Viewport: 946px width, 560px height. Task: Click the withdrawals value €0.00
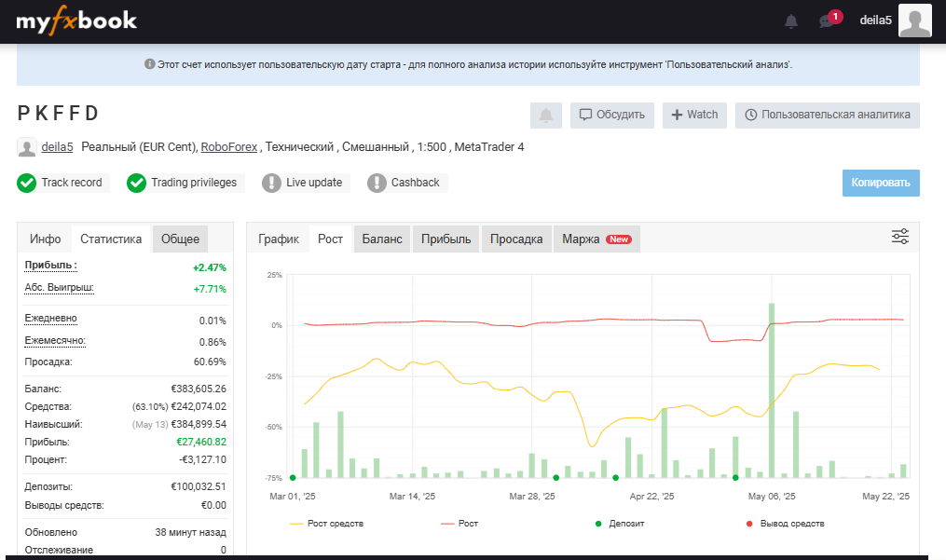coord(213,505)
